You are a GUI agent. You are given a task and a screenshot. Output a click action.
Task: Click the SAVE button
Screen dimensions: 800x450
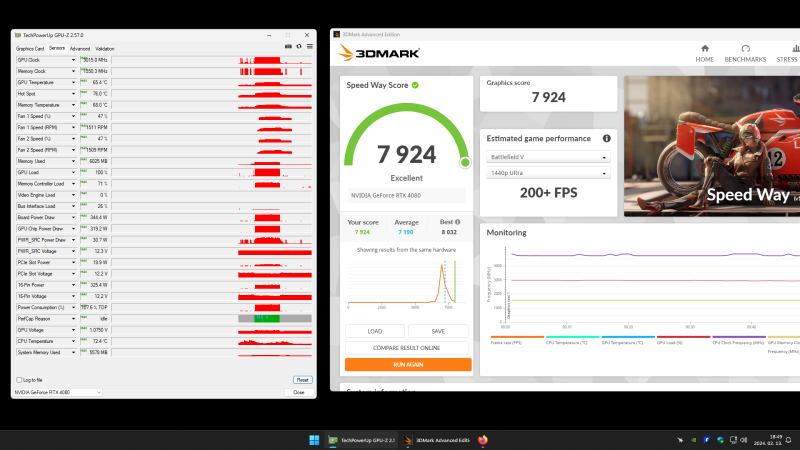point(438,331)
